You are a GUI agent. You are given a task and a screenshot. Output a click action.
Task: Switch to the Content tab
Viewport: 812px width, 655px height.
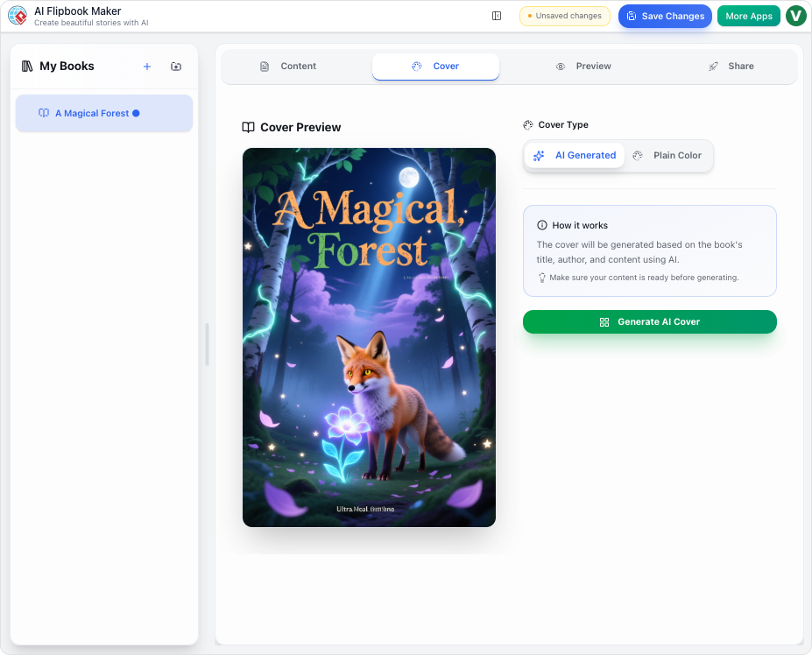tap(287, 66)
